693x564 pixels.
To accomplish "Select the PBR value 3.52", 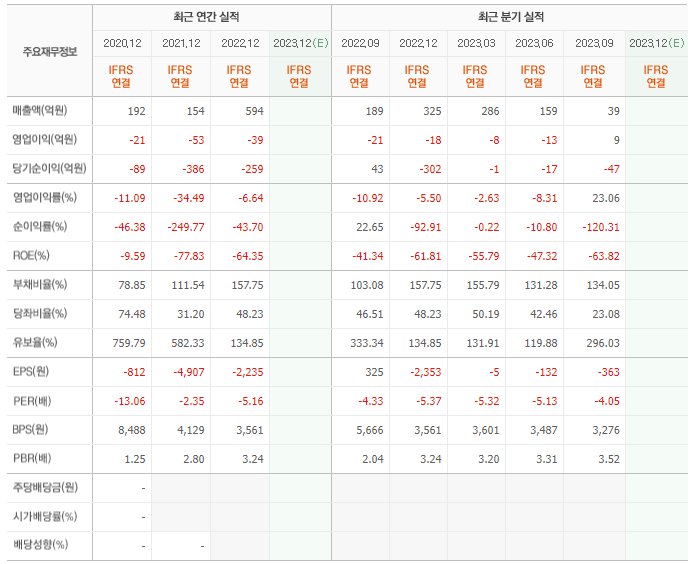I will click(x=609, y=460).
